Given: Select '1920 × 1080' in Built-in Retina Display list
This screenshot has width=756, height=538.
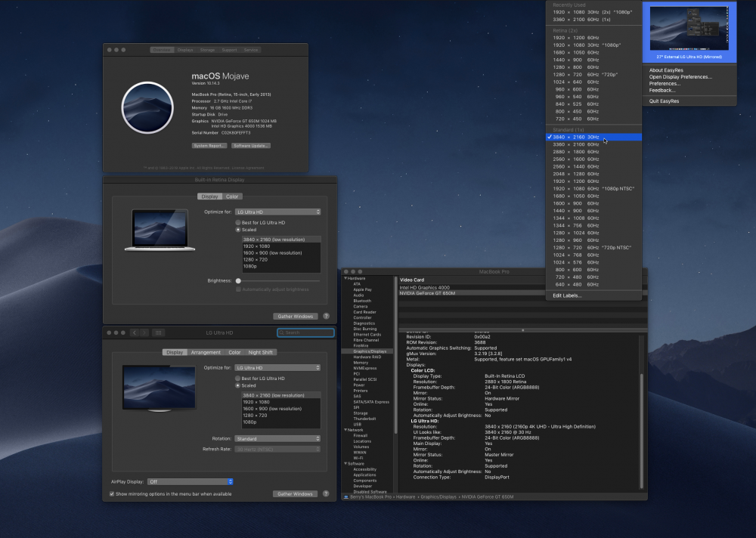Looking at the screenshot, I should click(280, 246).
